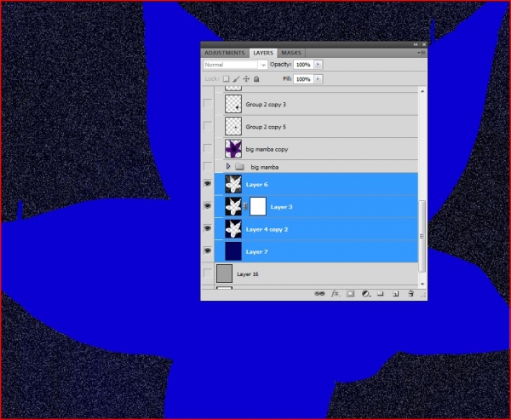Select the Layers tab
The height and width of the screenshot is (420, 511).
tap(263, 53)
